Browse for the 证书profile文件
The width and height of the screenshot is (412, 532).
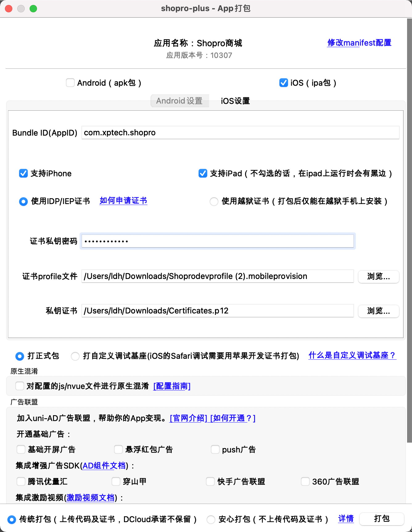(x=379, y=276)
